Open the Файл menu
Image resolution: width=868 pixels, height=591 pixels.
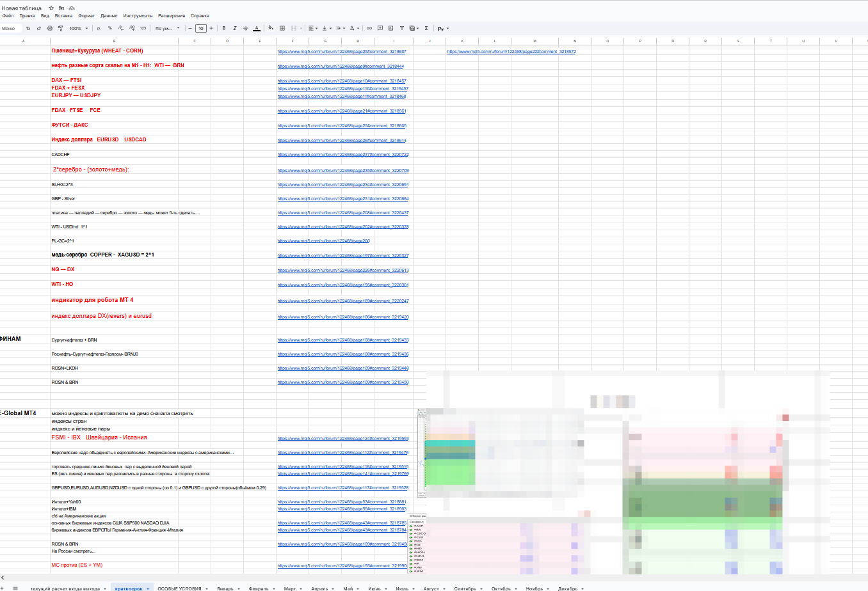click(8, 16)
